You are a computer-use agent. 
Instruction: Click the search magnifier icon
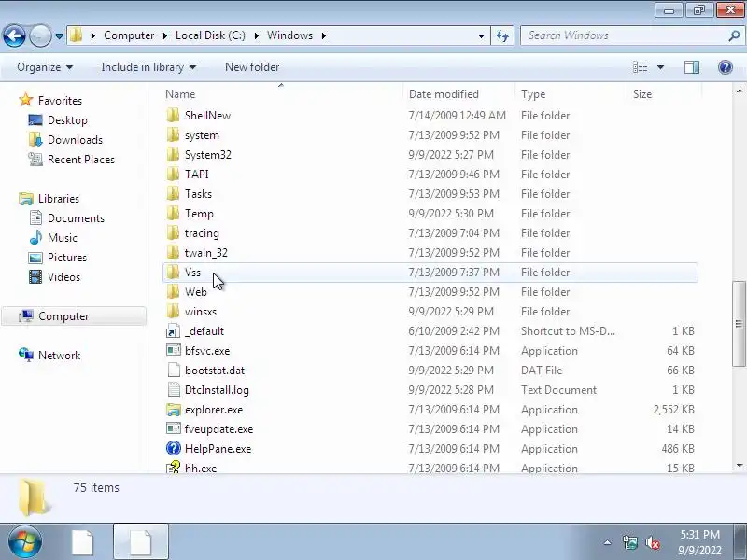pyautogui.click(x=734, y=35)
